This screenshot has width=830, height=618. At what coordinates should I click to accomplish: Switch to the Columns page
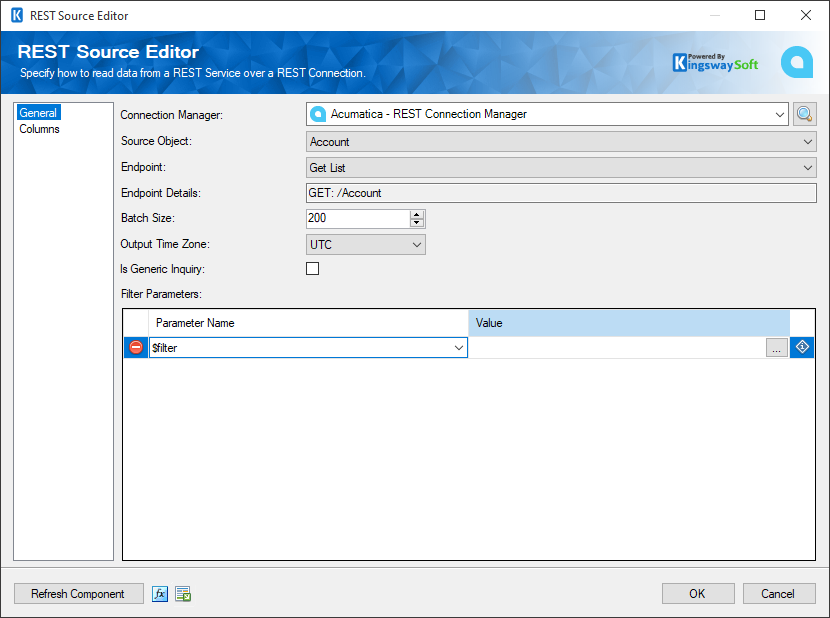tap(37, 128)
